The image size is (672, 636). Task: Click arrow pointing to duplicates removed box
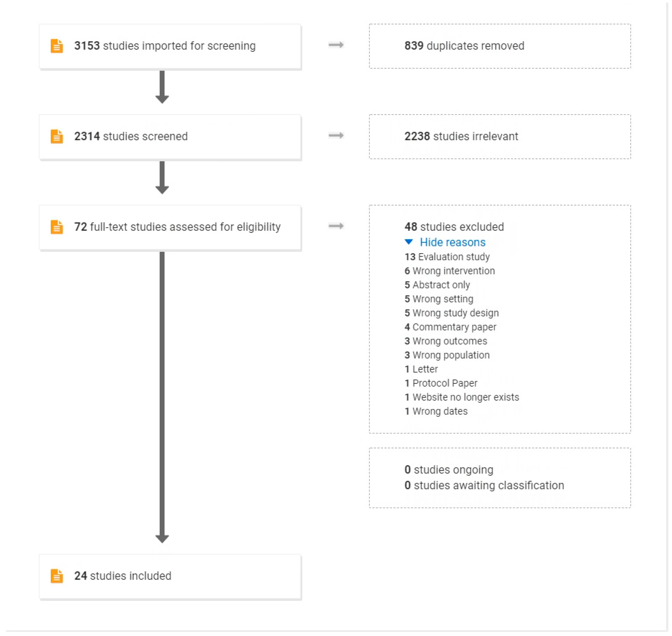point(336,45)
